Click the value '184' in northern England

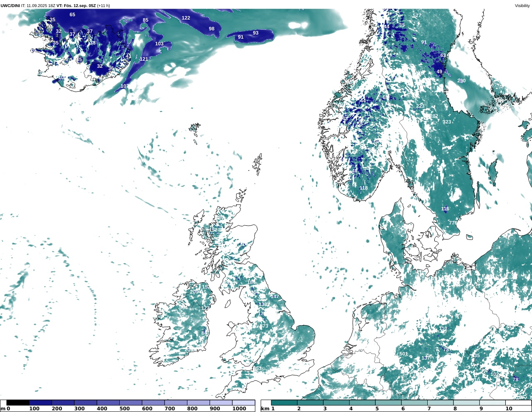point(251,282)
